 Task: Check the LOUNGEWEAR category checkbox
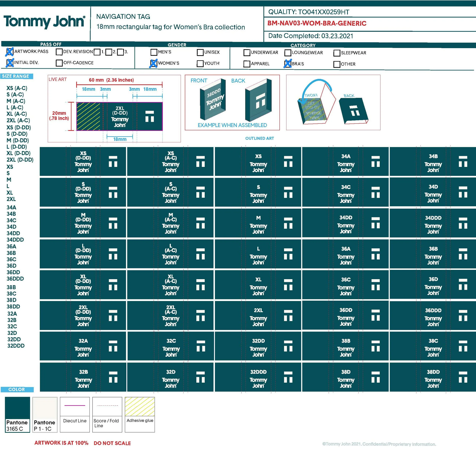pyautogui.click(x=288, y=53)
